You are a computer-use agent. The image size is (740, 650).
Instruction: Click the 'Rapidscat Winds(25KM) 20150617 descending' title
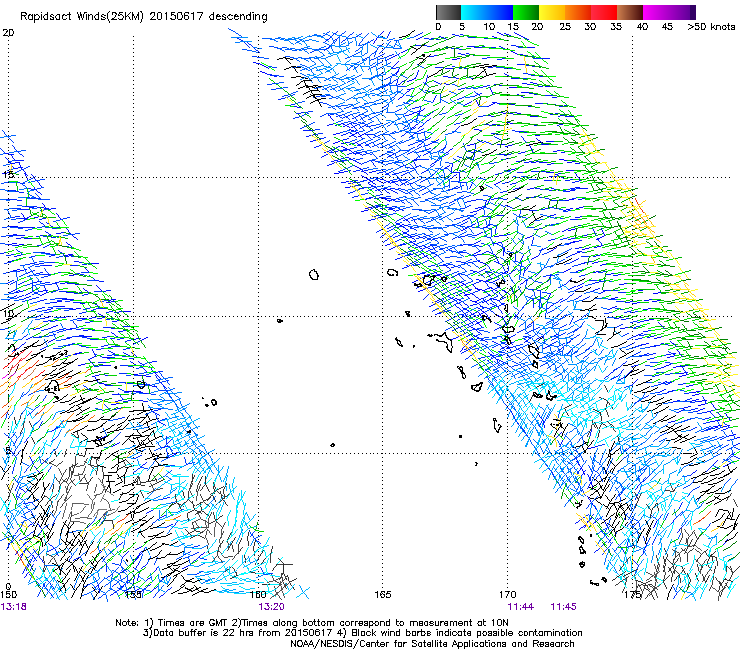144,17
